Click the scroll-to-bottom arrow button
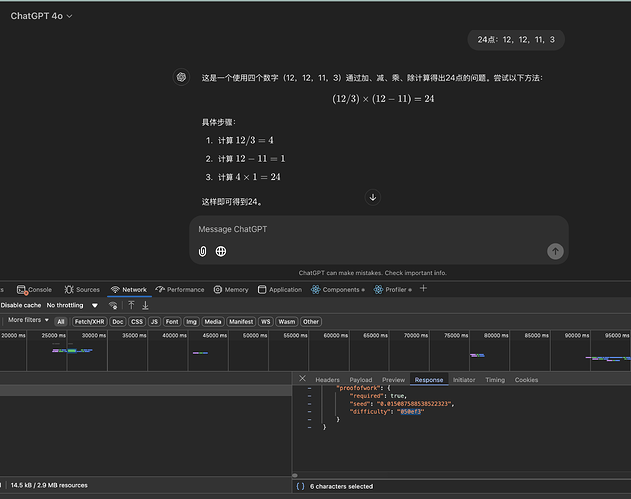Screen dimensions: 631x499 pos(373,197)
